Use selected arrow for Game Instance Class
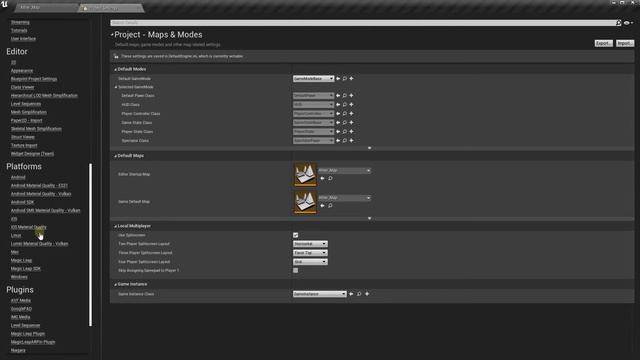640x360 pixels. coord(351,294)
